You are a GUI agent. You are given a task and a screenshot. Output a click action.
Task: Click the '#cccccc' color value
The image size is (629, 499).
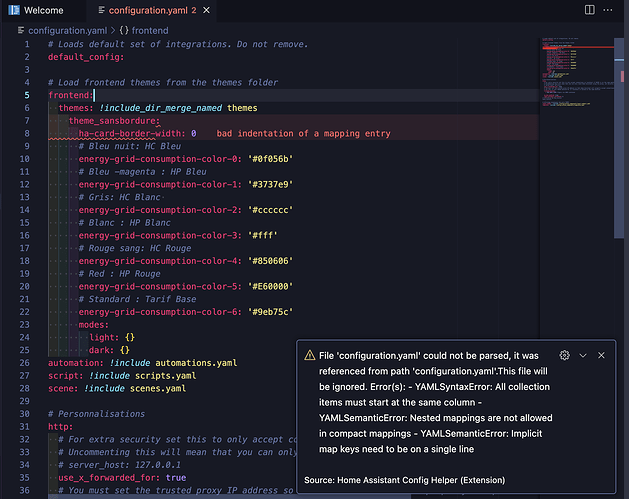(270, 210)
